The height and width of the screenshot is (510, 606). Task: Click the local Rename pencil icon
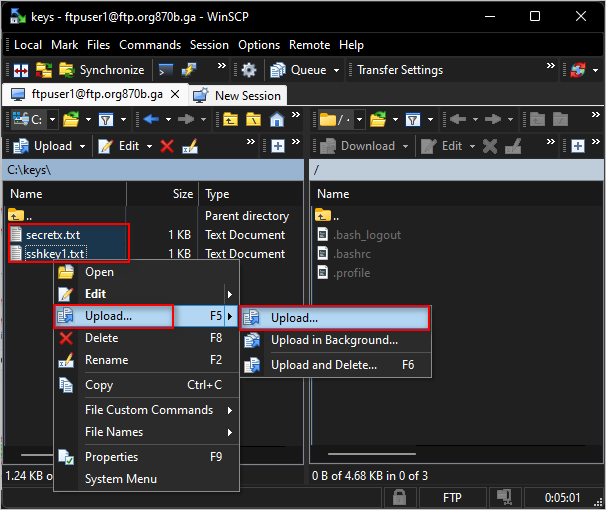click(x=190, y=146)
